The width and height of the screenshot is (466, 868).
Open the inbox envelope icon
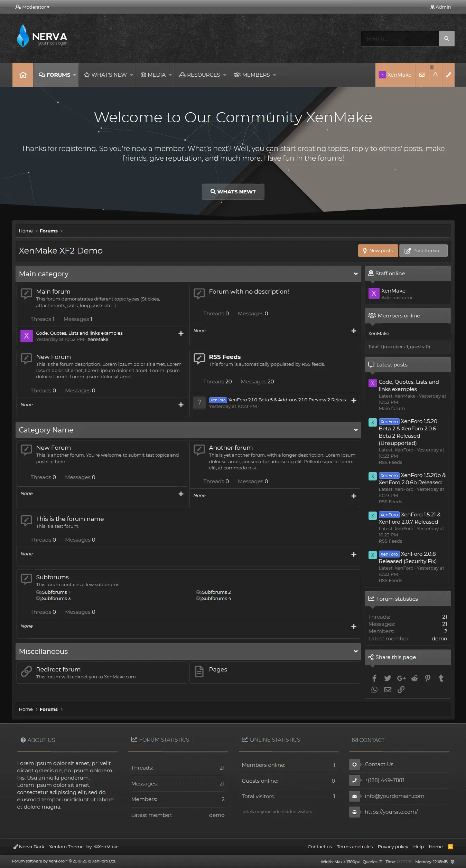point(422,75)
